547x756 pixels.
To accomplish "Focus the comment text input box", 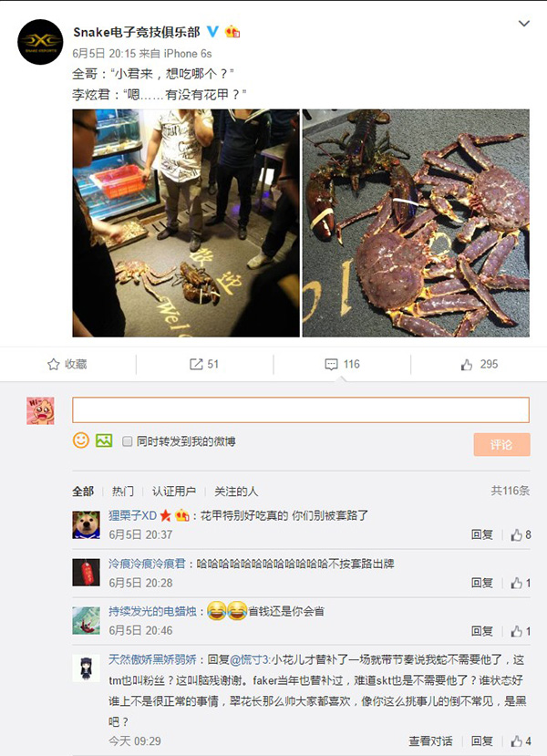I will point(301,409).
